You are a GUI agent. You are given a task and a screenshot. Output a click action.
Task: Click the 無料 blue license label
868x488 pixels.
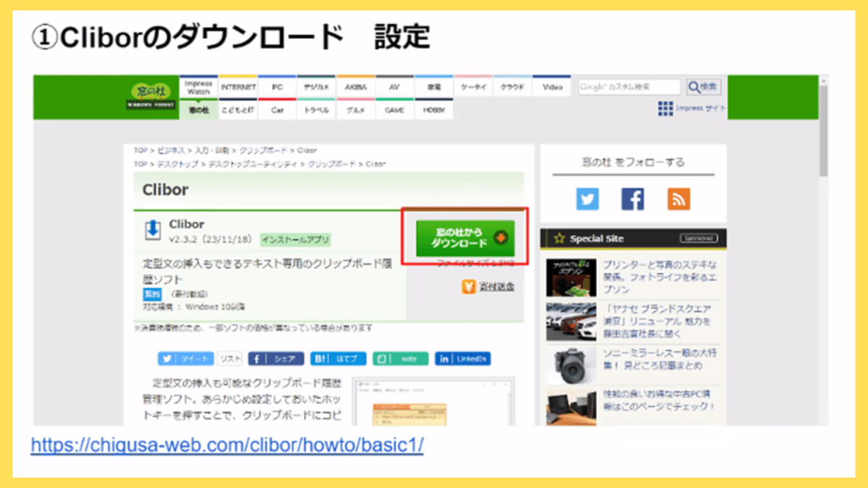pos(152,294)
